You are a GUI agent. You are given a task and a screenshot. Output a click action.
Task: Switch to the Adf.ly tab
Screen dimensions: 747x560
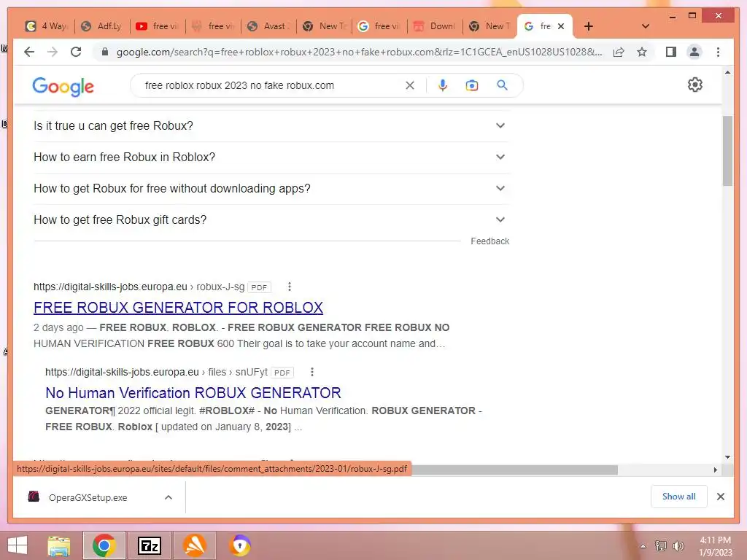click(101, 26)
